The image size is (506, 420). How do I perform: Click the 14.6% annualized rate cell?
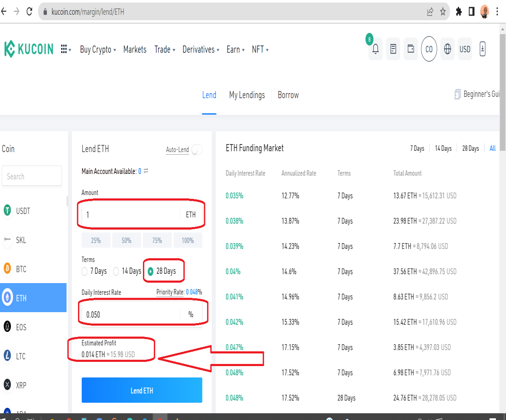click(x=289, y=271)
